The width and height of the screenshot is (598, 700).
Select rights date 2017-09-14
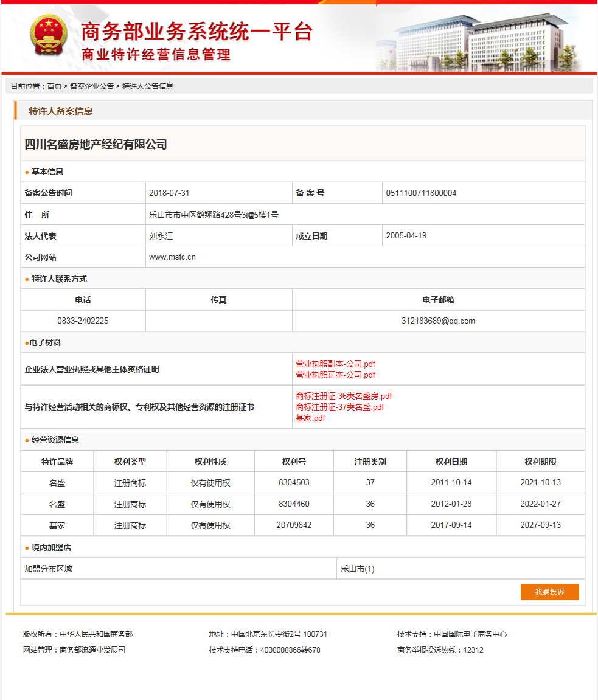point(451,525)
